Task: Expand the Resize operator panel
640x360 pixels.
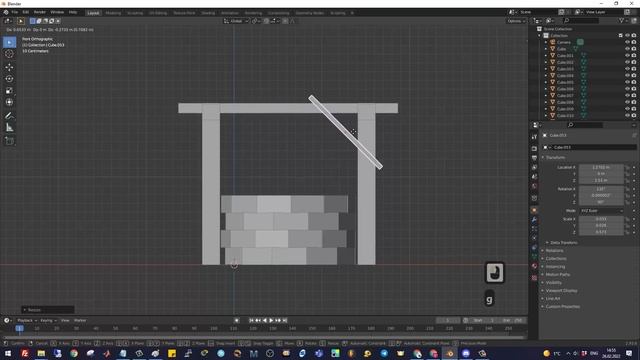Action: (x=48, y=310)
